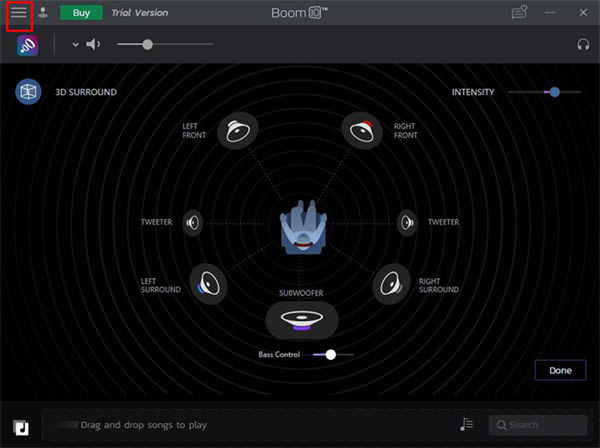Image resolution: width=600 pixels, height=448 pixels.
Task: Click the SUBWOOFER label text
Action: click(301, 293)
